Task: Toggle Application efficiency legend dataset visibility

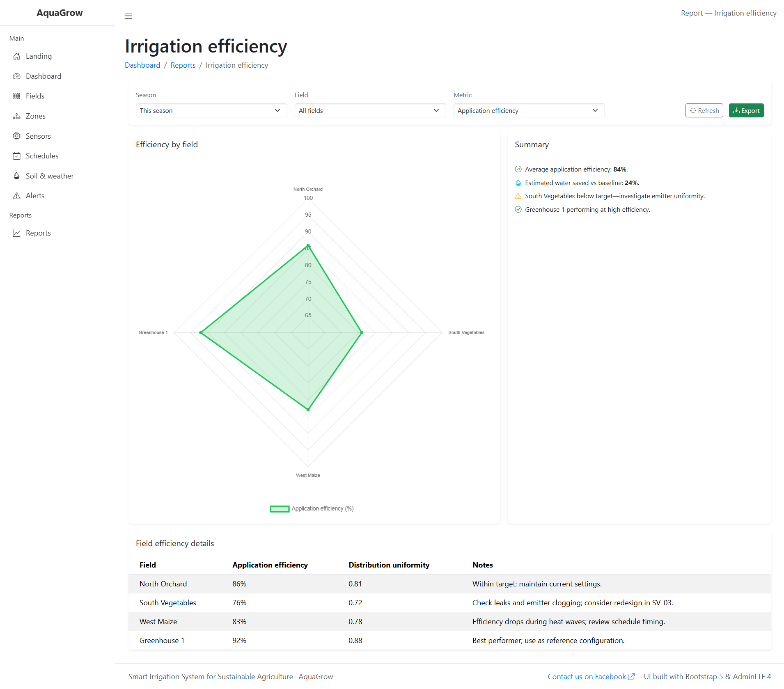Action: (312, 509)
